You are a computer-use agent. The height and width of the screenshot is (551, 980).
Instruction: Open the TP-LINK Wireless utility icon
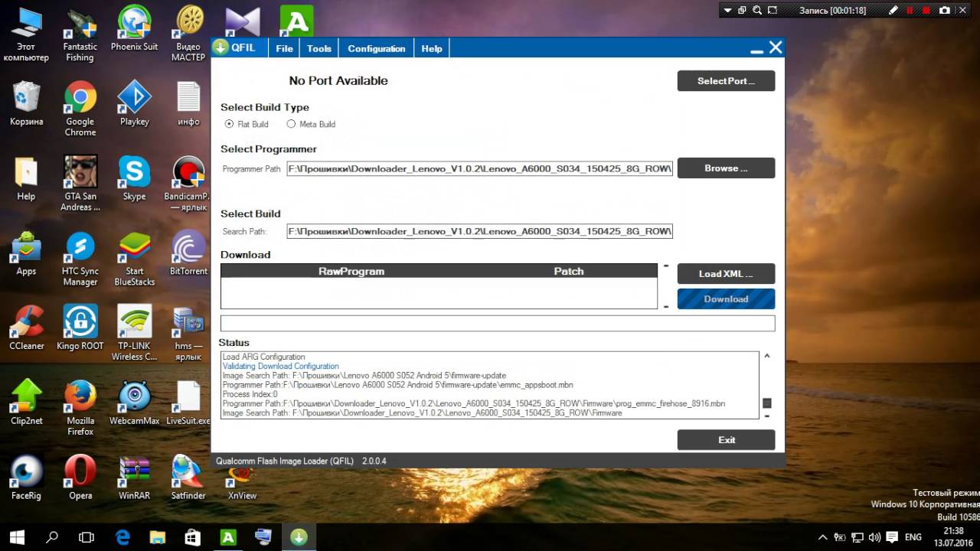click(134, 334)
